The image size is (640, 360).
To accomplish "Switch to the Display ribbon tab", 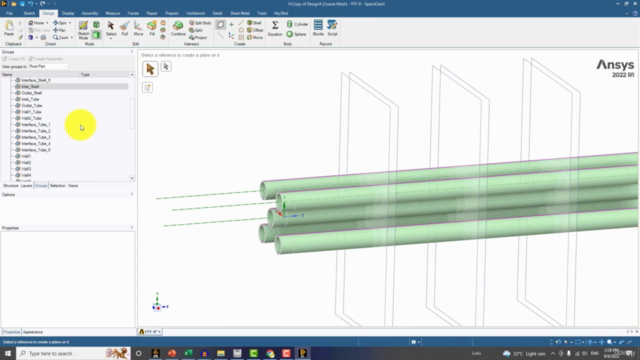I will 68,13.
